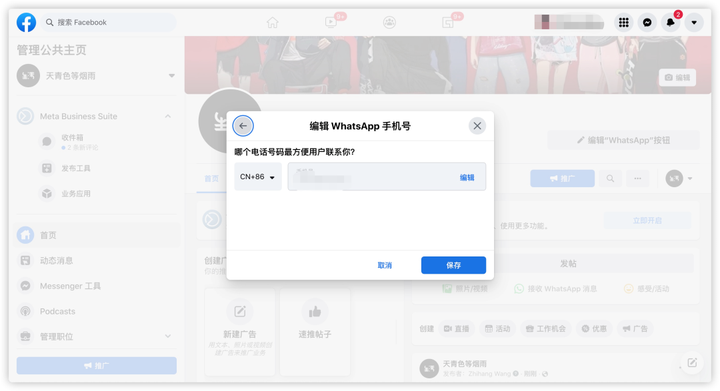Open the notifications bell icon

coord(670,22)
